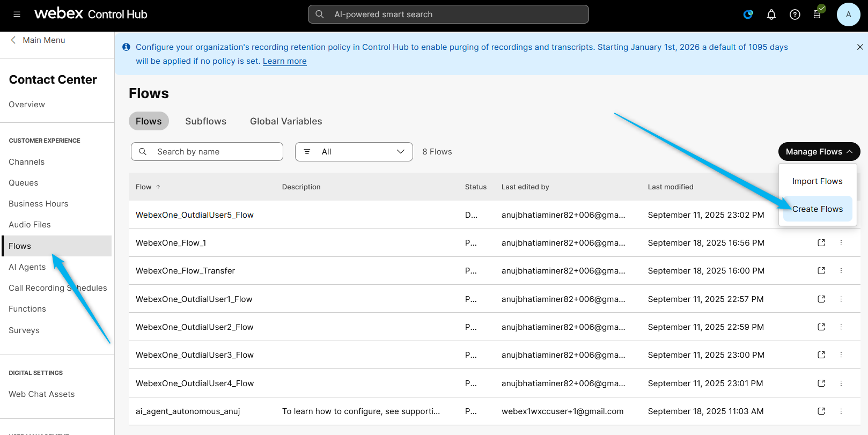This screenshot has height=435, width=868.
Task: Open the notifications bell
Action: 771,14
